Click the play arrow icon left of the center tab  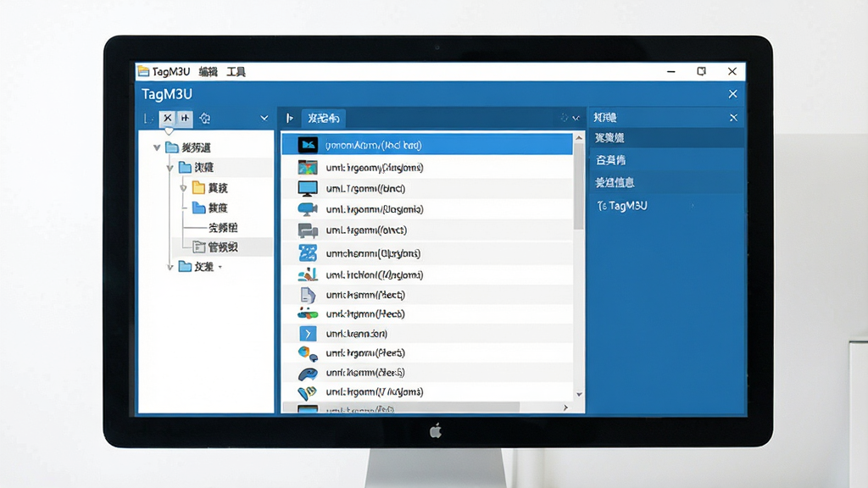pos(290,118)
